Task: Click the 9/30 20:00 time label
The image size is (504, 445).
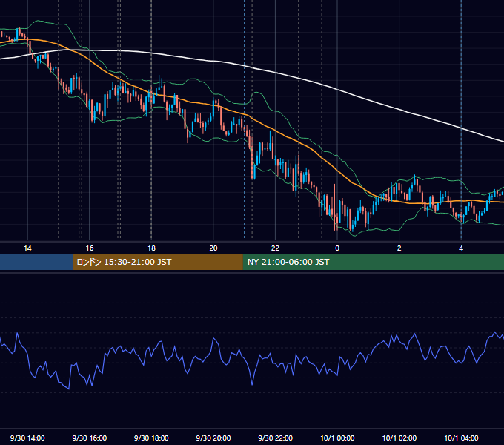Action: [x=213, y=438]
